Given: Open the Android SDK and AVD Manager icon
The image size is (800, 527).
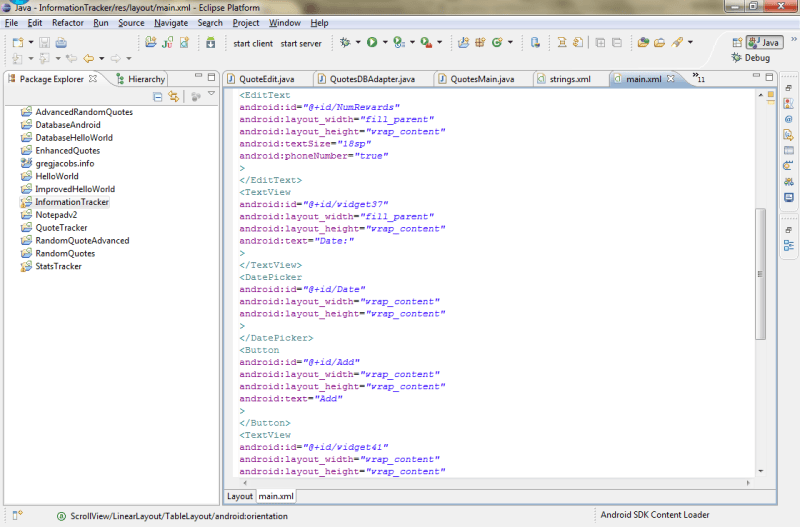Looking at the screenshot, I should [210, 42].
